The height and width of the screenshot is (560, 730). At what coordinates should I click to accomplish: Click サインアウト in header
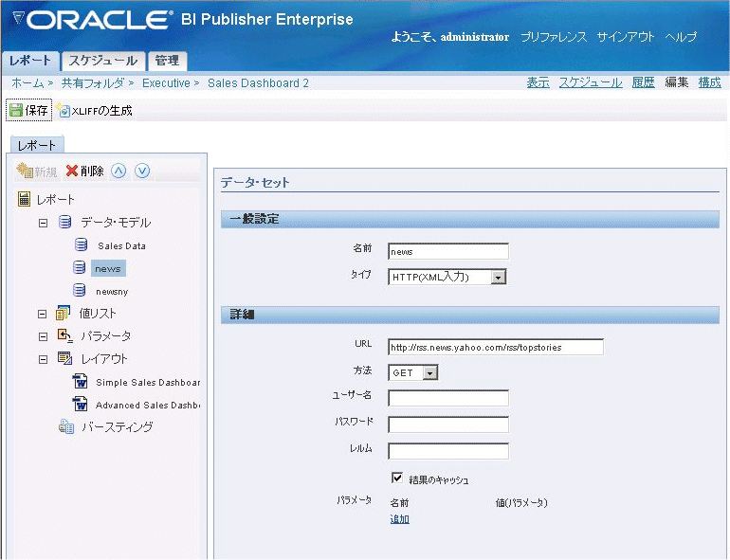pyautogui.click(x=626, y=37)
